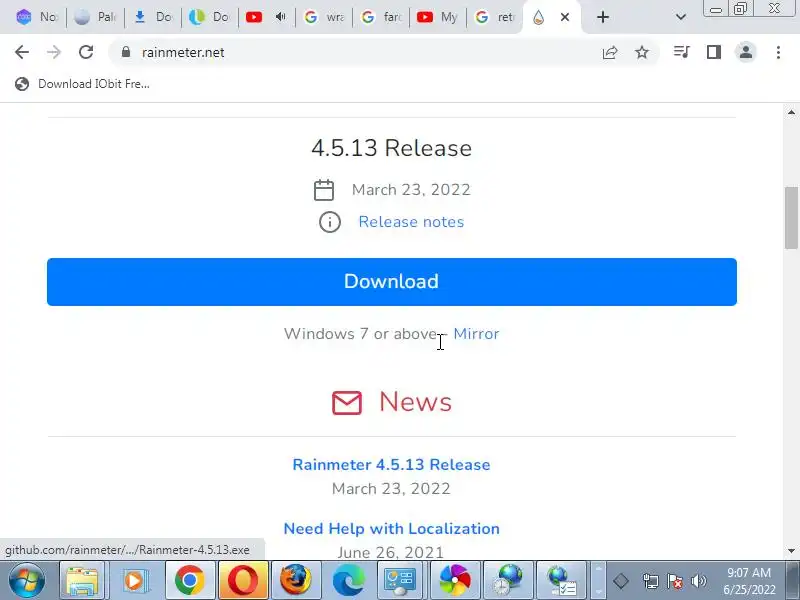
Task: Launch Windows Media Player from taskbar
Action: tap(135, 581)
